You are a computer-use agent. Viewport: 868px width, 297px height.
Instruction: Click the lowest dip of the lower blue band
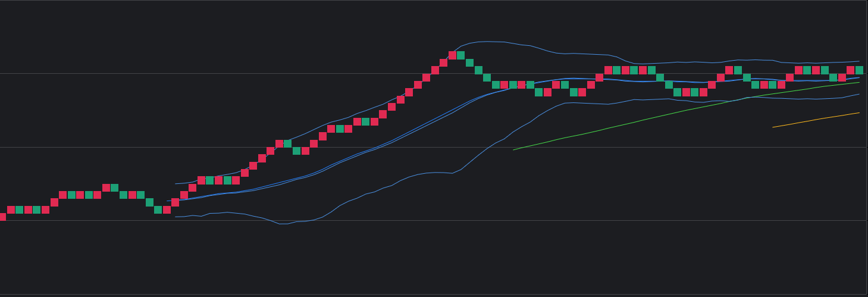click(x=283, y=224)
